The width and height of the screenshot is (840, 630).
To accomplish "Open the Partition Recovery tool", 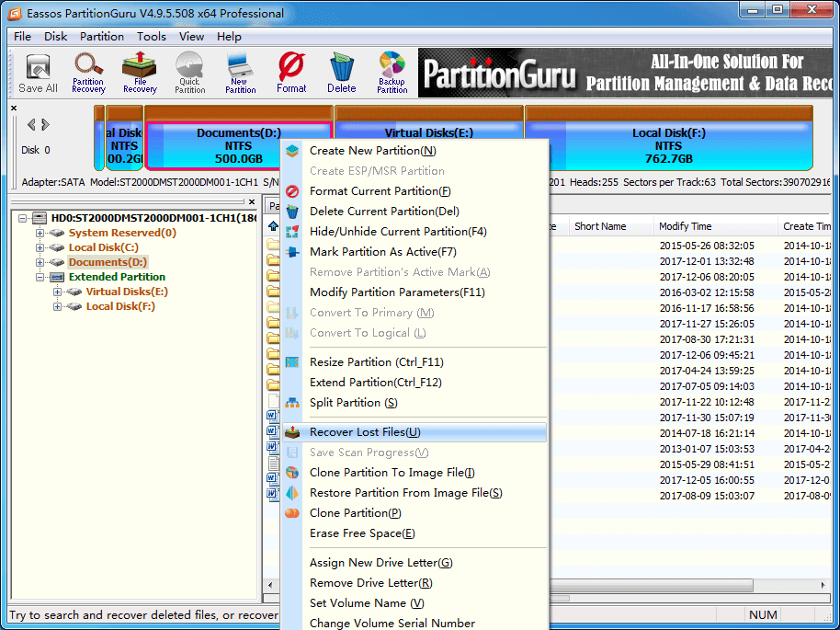I will click(88, 73).
